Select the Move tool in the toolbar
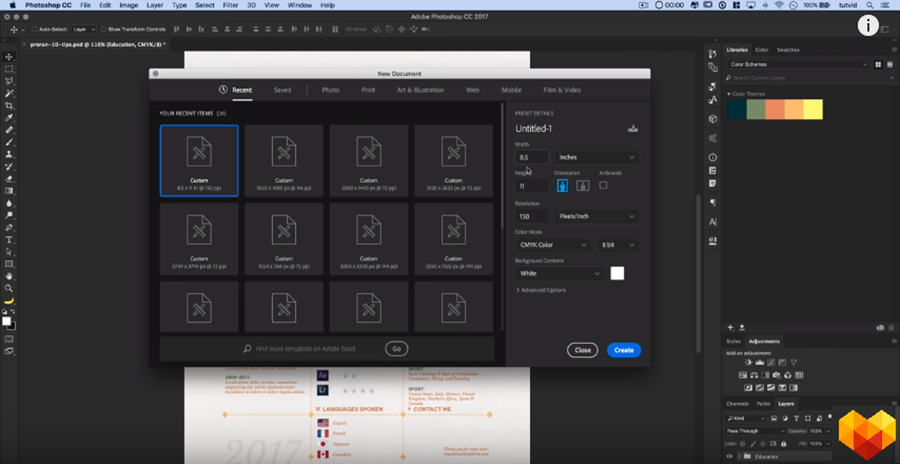 [x=9, y=57]
